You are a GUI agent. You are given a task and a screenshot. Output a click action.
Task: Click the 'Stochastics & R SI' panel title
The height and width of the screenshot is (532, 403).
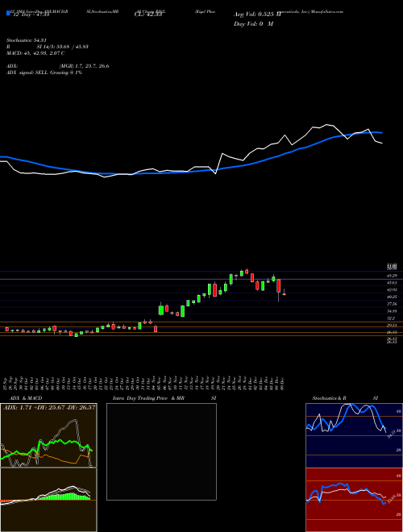(345, 398)
